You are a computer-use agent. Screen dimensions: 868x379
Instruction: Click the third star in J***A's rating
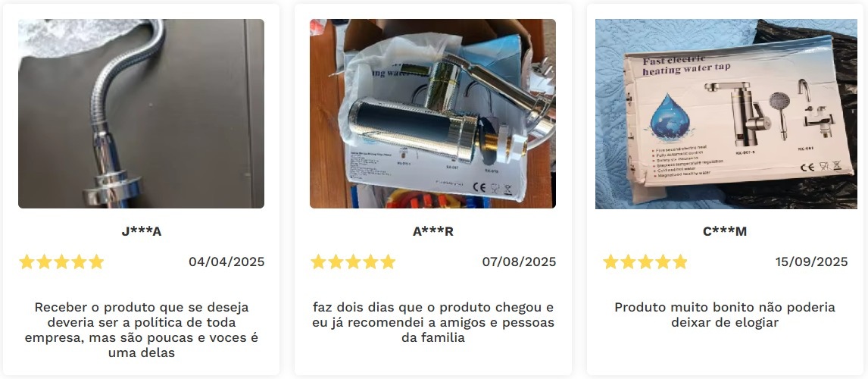point(61,262)
